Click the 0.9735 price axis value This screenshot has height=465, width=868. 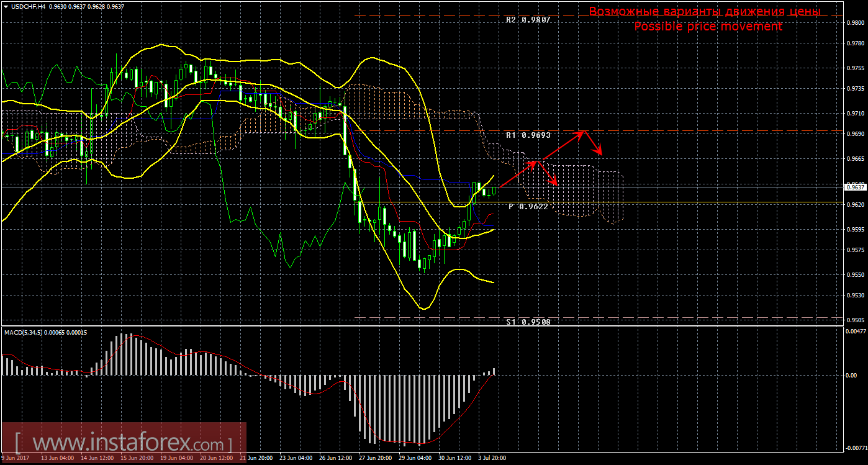tap(856, 90)
